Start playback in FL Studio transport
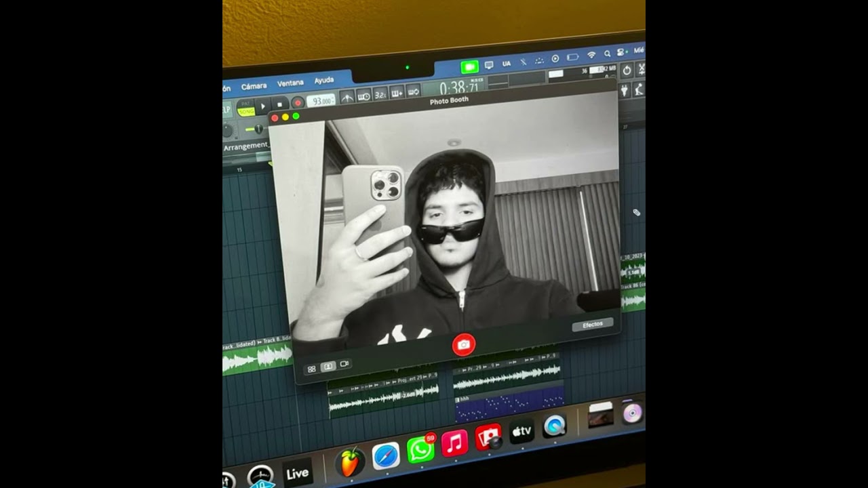 coord(263,106)
